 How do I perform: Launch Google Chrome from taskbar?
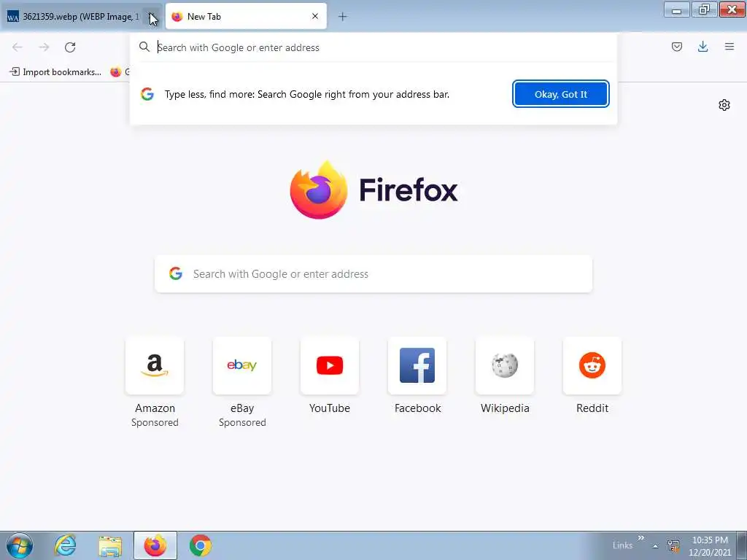tap(201, 545)
